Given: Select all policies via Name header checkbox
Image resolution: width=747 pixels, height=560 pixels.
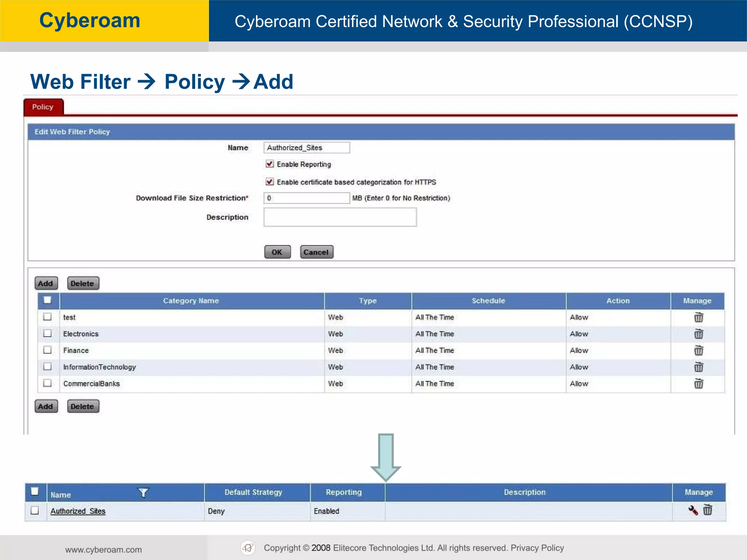Looking at the screenshot, I should pyautogui.click(x=35, y=491).
